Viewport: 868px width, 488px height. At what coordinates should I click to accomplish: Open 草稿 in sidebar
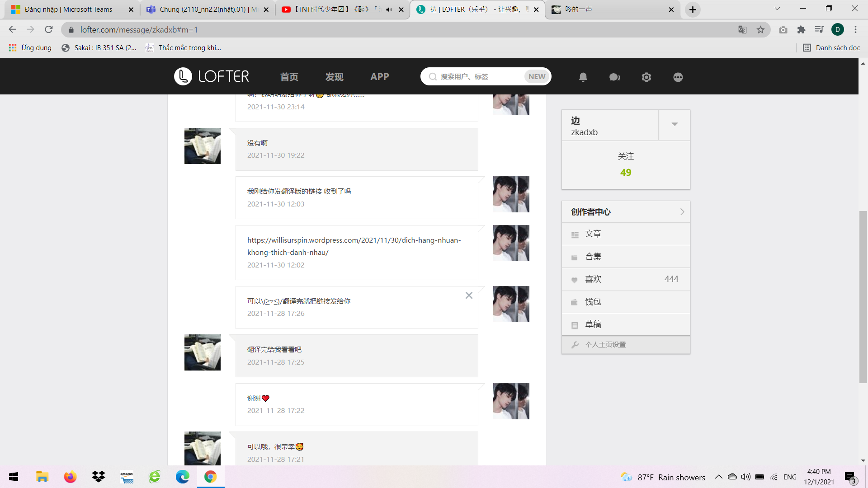(x=626, y=324)
